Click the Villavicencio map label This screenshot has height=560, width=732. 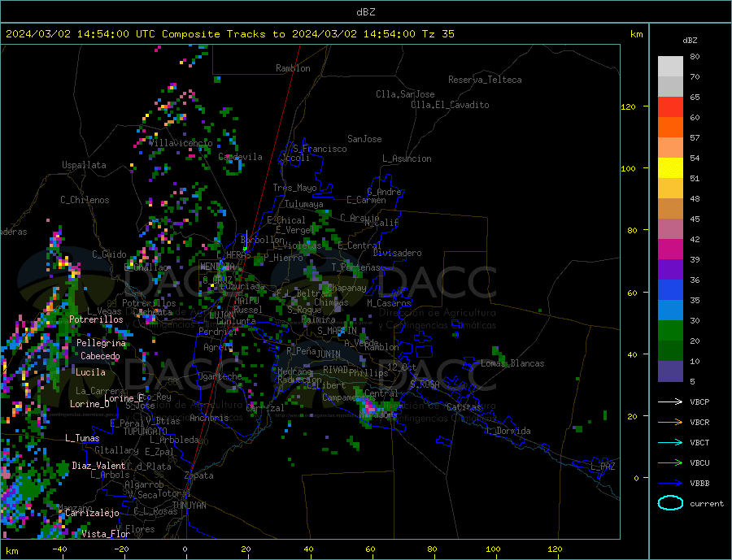(181, 143)
